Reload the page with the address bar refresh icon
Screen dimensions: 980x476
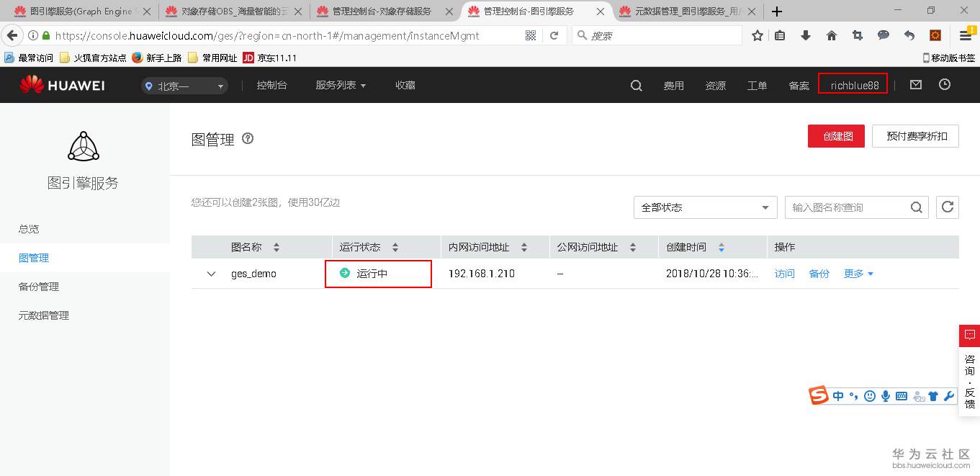pyautogui.click(x=554, y=35)
